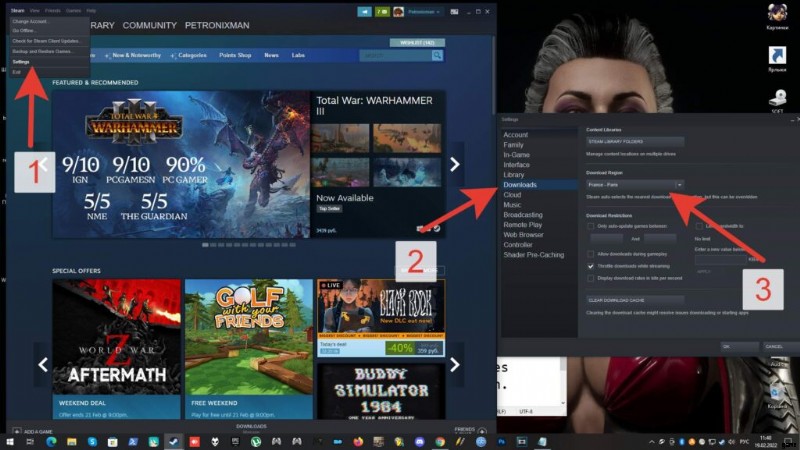Click the green friends notification icon
The width and height of the screenshot is (800, 450).
coord(383,11)
